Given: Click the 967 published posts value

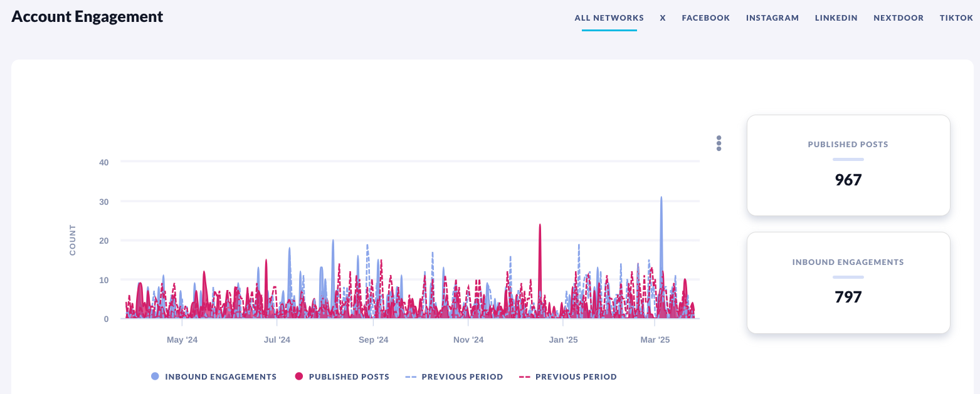Looking at the screenshot, I should 848,180.
